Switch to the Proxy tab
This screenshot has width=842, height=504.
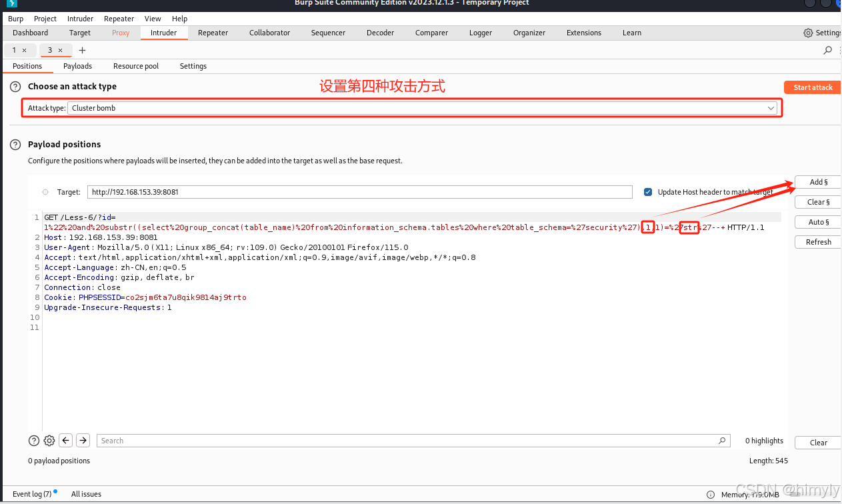(121, 33)
